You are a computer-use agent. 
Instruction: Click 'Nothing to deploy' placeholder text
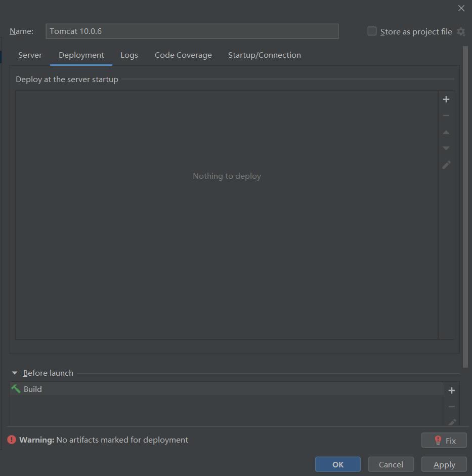pos(227,176)
